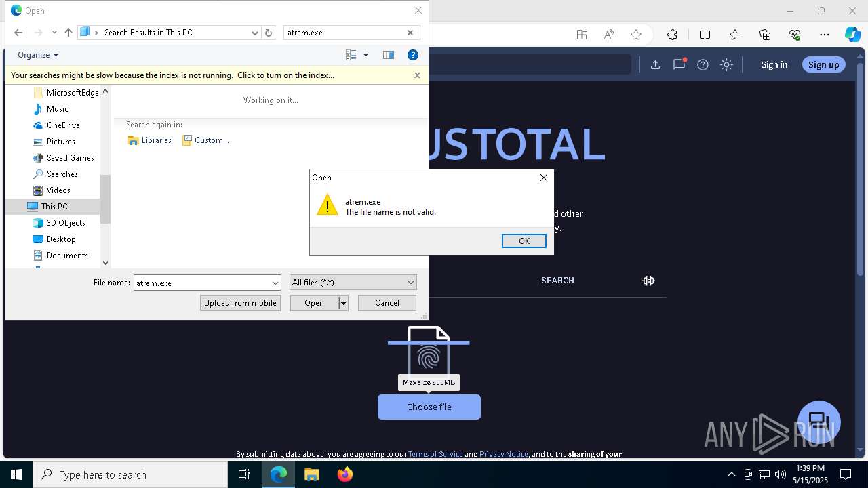Select Documents in navigation pane

pyautogui.click(x=60, y=256)
